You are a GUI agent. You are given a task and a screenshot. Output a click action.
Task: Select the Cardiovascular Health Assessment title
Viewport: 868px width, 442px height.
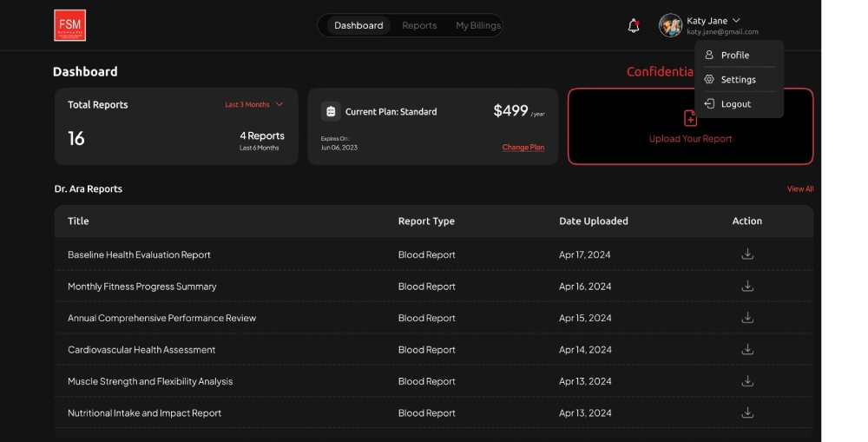pos(141,349)
